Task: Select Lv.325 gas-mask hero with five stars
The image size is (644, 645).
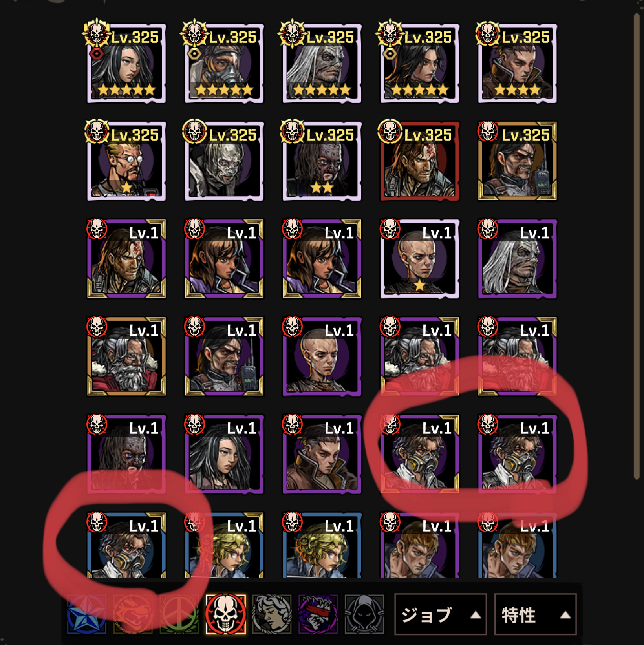Action: click(224, 63)
